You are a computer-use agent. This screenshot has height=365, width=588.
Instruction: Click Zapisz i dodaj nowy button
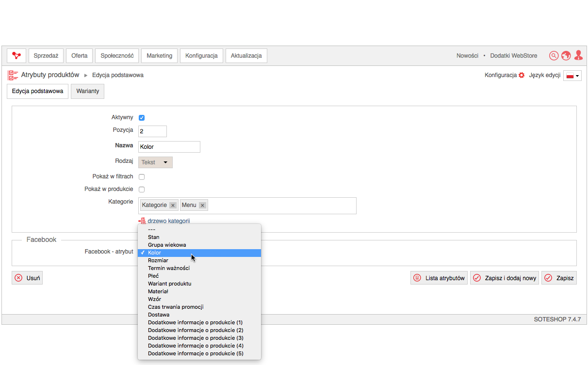click(505, 278)
